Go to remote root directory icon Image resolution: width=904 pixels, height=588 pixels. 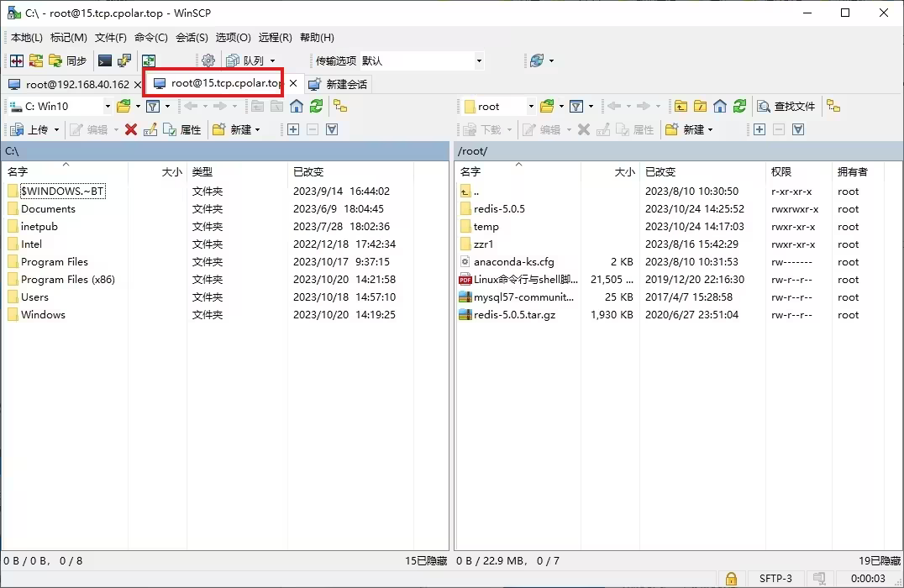coord(701,106)
